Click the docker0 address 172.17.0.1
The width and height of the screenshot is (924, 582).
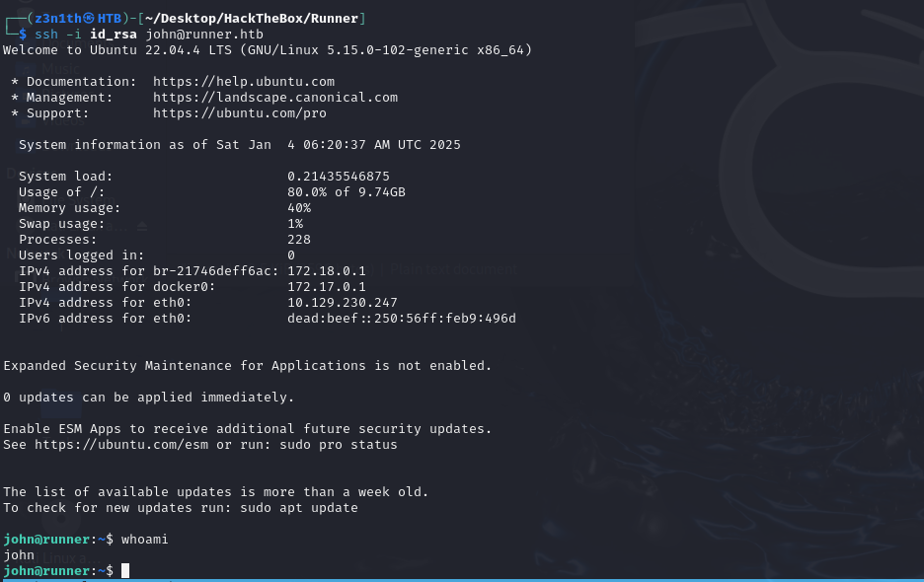326,287
